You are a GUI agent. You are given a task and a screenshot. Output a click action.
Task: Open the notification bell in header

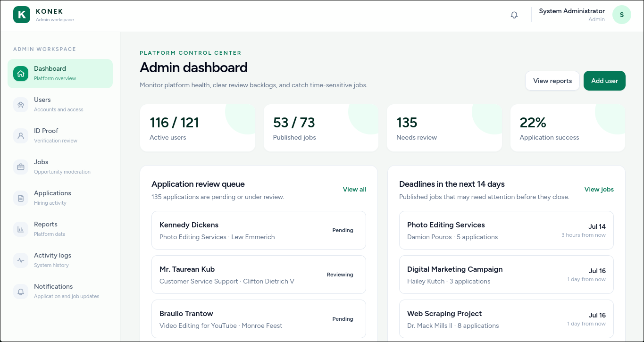(514, 15)
